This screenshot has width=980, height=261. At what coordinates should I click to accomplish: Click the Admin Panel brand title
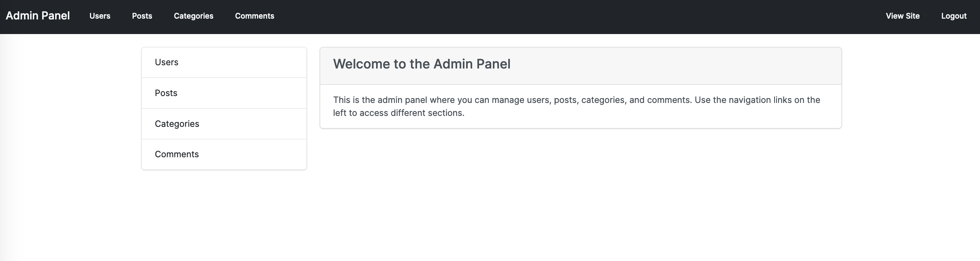click(38, 16)
